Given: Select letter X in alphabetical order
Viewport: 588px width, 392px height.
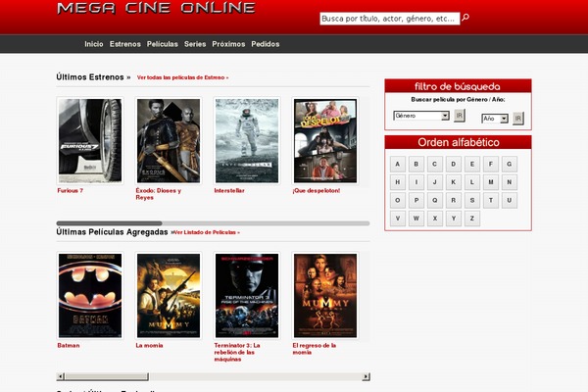Looking at the screenshot, I should [434, 219].
